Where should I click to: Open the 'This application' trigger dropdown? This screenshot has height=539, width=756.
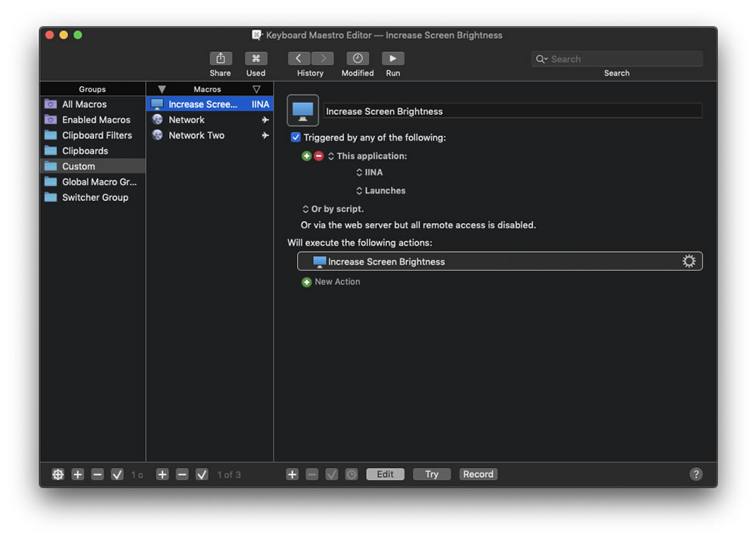[x=367, y=156]
